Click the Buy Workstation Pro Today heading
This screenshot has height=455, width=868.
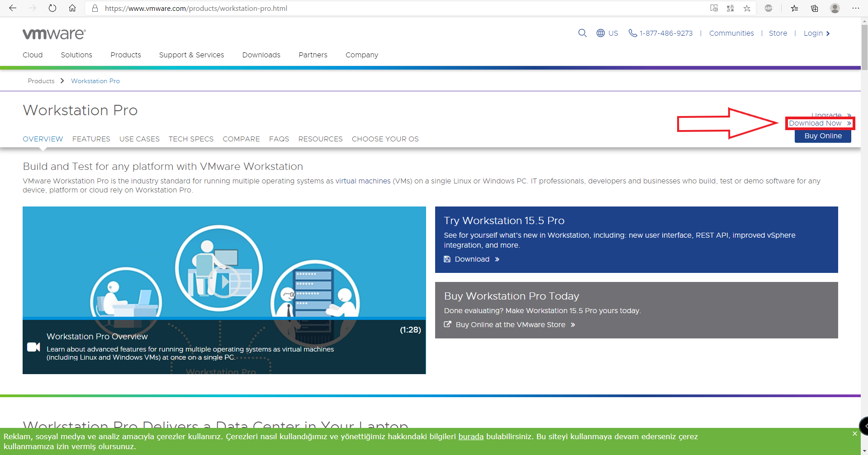[512, 296]
